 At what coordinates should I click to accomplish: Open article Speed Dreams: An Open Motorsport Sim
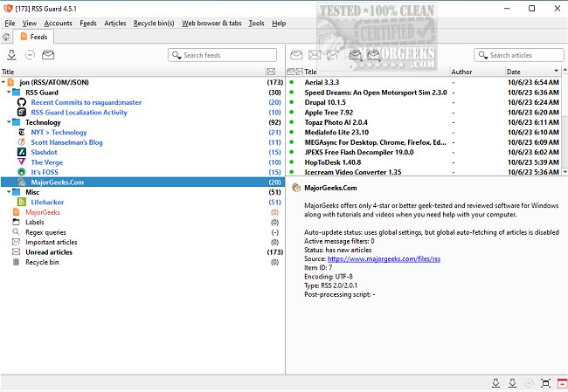tap(376, 93)
